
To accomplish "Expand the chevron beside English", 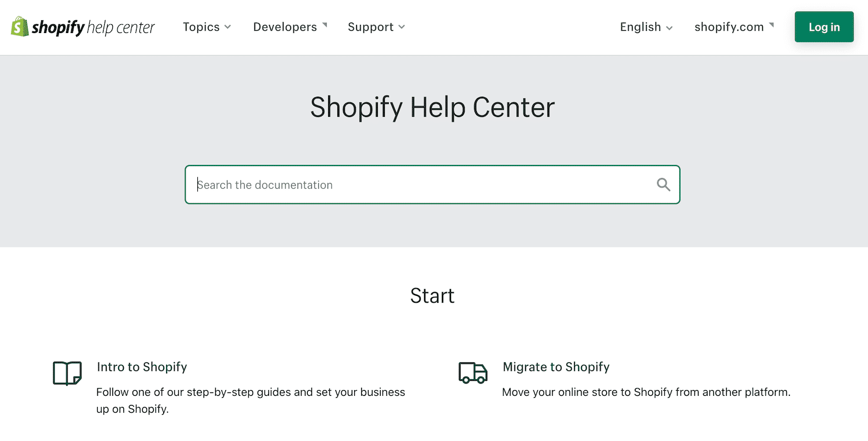I will pos(670,28).
